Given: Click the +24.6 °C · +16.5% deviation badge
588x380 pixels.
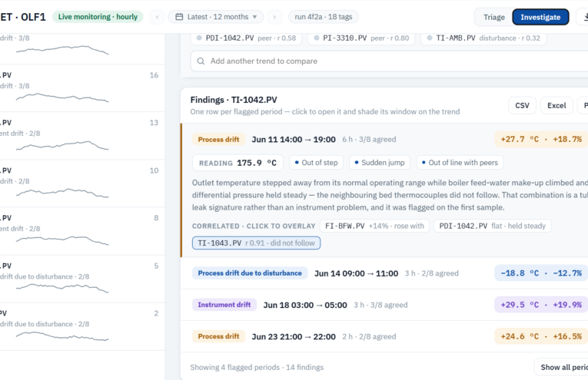Looking at the screenshot, I should pyautogui.click(x=541, y=336).
